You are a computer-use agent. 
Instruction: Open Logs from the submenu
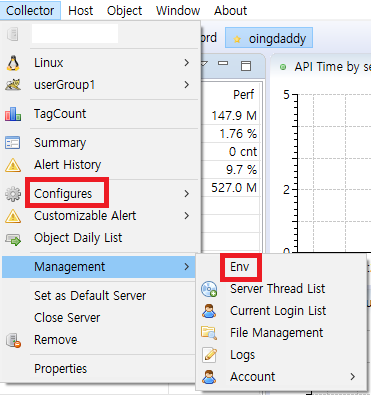[x=281, y=355]
